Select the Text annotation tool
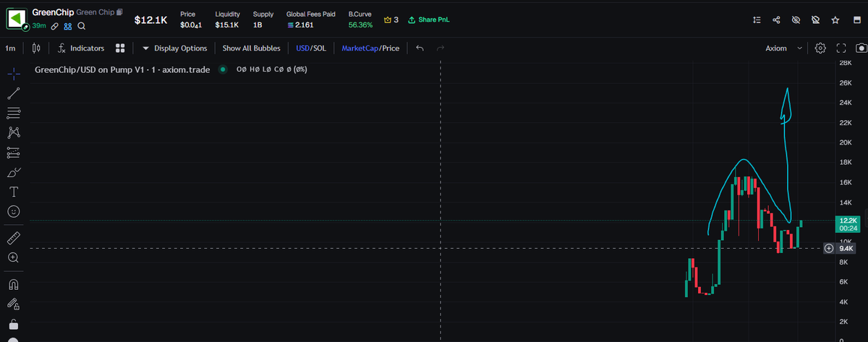This screenshot has width=868, height=342. (x=13, y=192)
